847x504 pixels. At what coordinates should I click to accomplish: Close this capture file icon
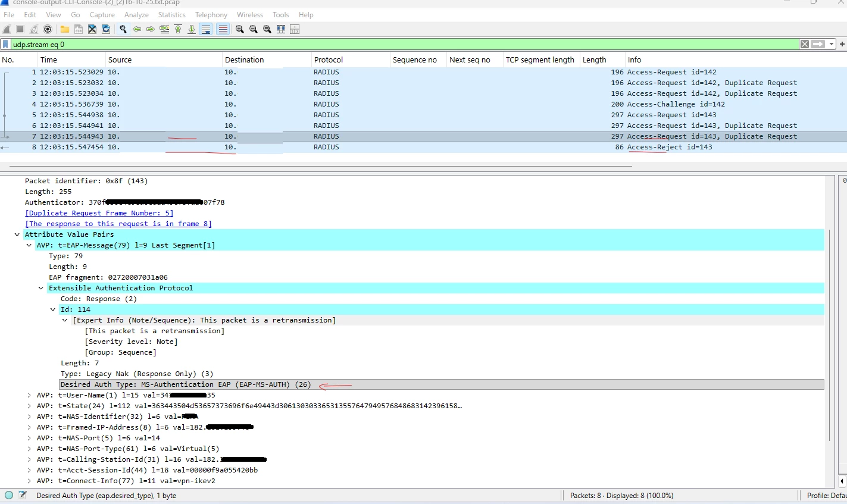tap(92, 29)
